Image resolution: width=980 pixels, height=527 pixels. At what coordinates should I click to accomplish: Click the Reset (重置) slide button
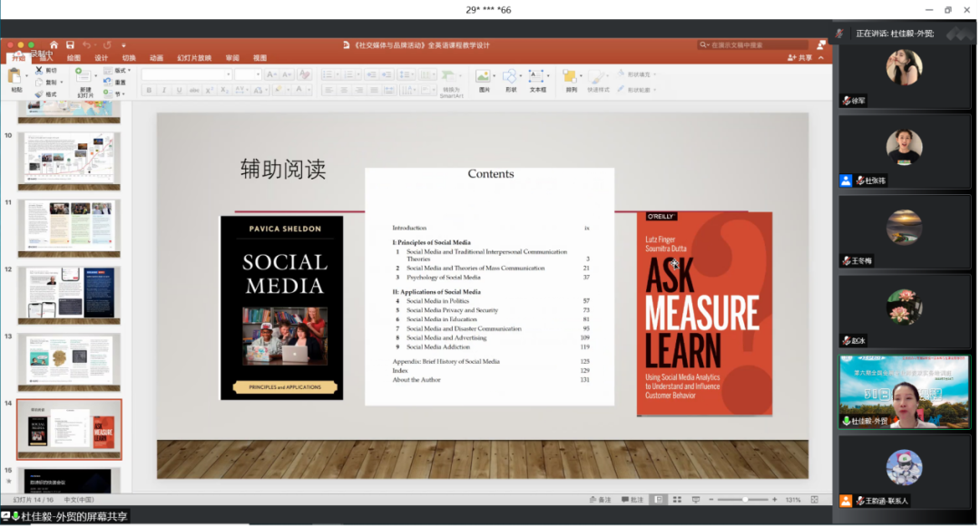click(114, 82)
